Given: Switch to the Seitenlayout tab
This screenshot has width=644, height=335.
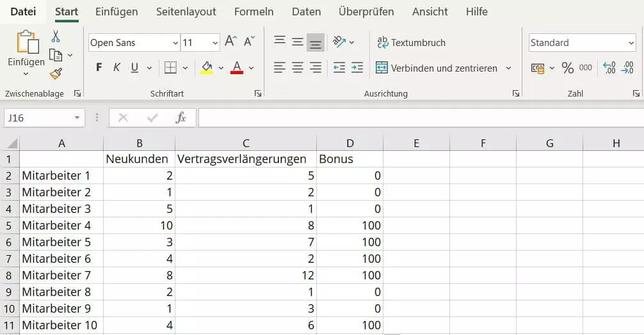Looking at the screenshot, I should pyautogui.click(x=186, y=12).
